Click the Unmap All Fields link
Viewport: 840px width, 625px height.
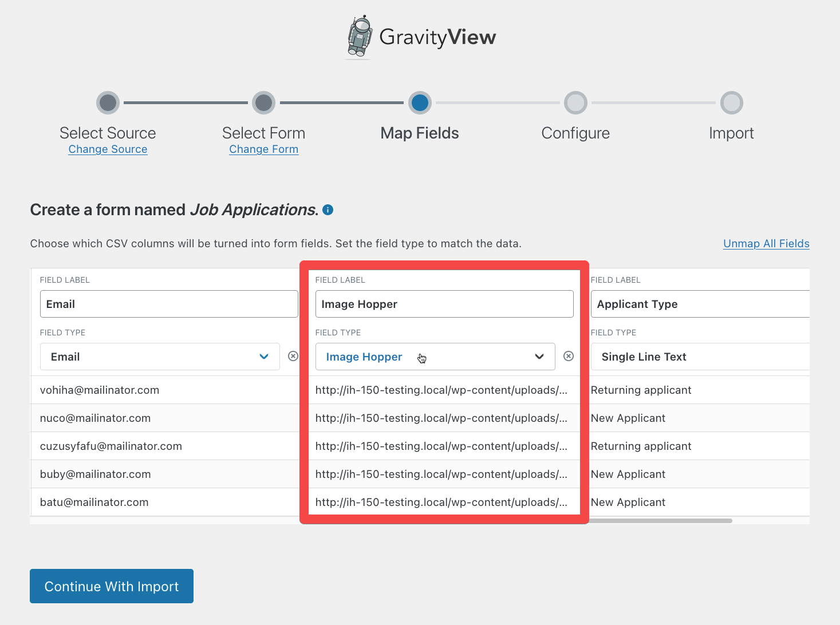coord(766,243)
